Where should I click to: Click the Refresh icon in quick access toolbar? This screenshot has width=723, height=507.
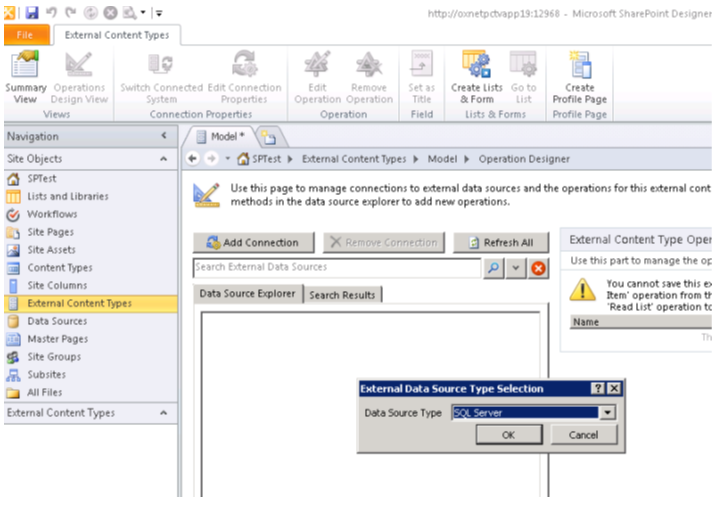[91, 13]
